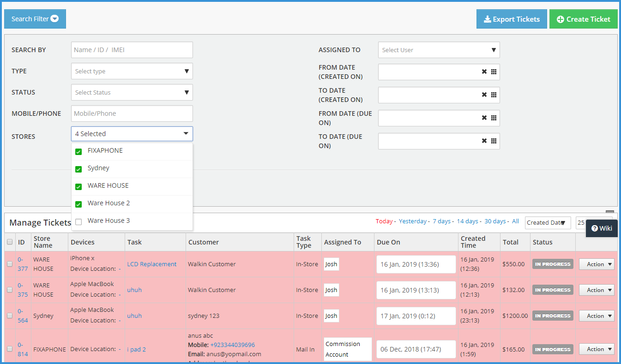Click the Create Ticket button
Screen dimensions: 621x364
[584, 19]
